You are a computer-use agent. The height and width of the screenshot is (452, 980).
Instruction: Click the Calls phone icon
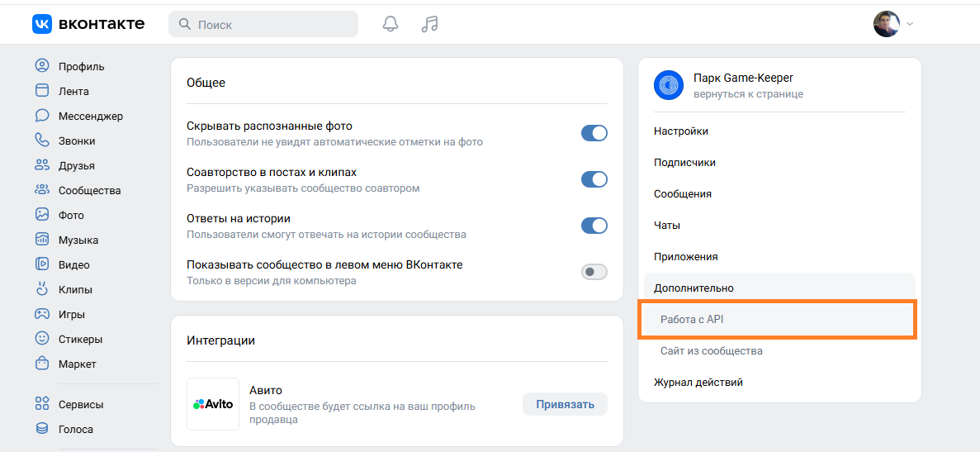pos(42,140)
